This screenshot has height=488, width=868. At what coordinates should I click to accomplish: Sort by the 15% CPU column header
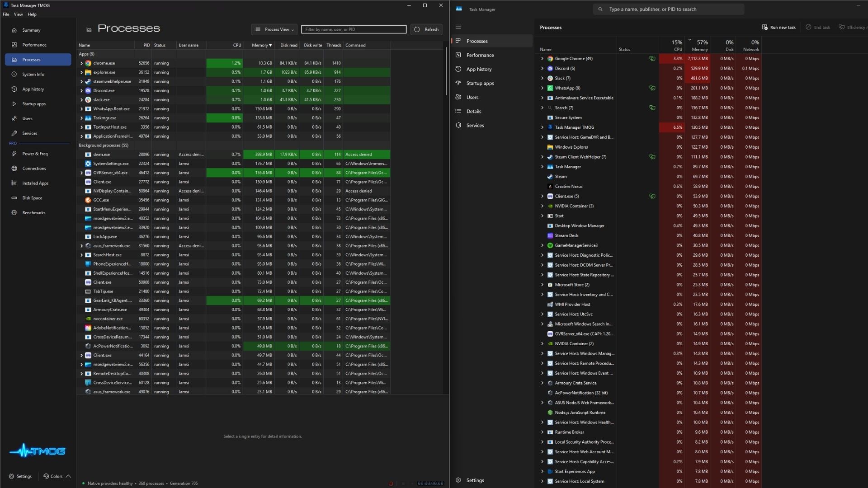[671, 45]
